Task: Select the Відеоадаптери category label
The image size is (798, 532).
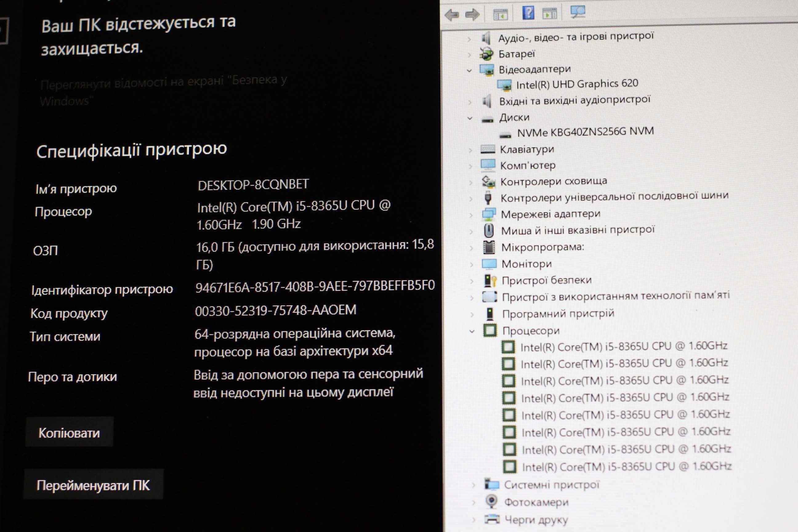Action: (535, 69)
